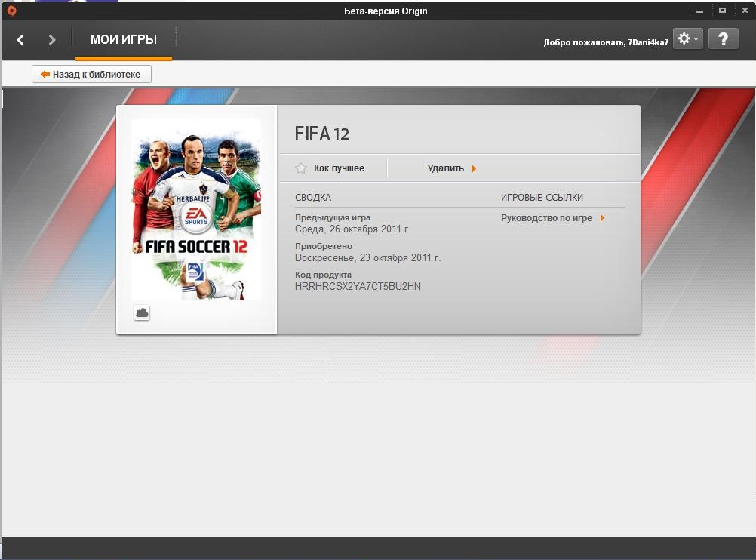
Task: Click the username 7Dani4ka7 greeting
Action: click(x=606, y=42)
